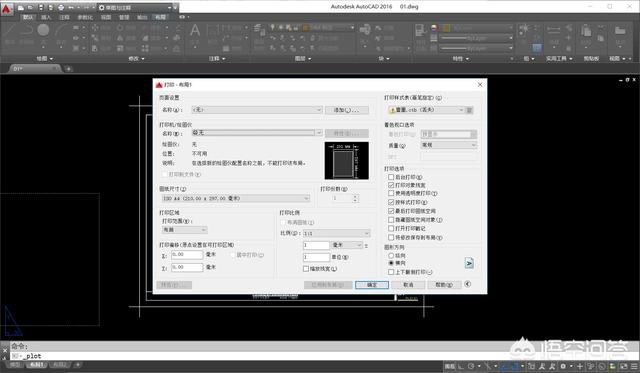Click the new drawing tab plus icon
640x373 pixels.
tap(69, 69)
